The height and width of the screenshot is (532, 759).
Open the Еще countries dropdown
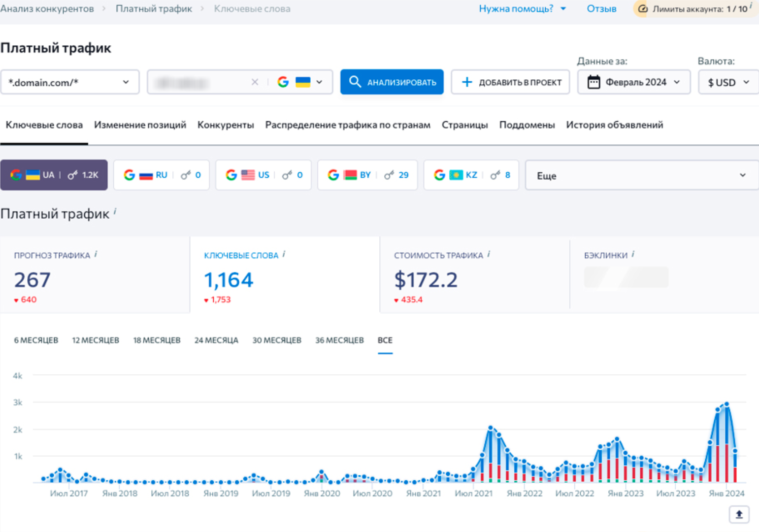click(641, 175)
